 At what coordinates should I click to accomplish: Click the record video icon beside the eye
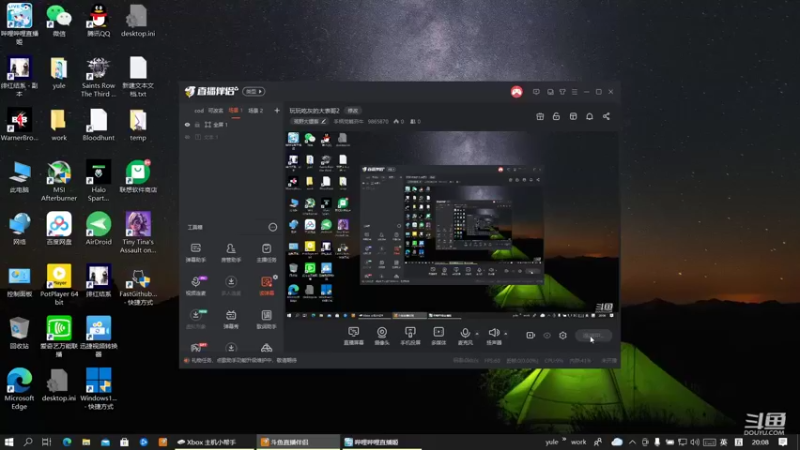coord(531,335)
